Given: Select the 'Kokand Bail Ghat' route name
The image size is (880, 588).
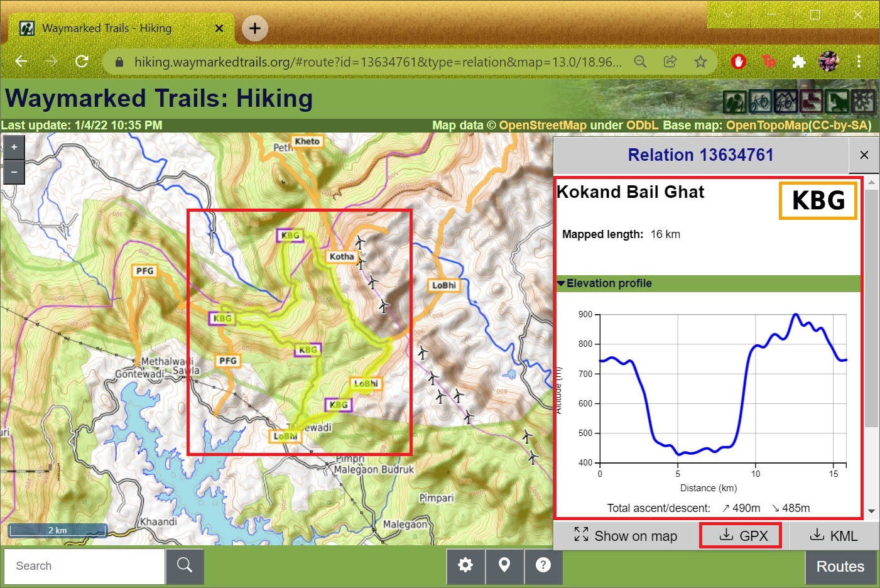Looking at the screenshot, I should coord(630,192).
